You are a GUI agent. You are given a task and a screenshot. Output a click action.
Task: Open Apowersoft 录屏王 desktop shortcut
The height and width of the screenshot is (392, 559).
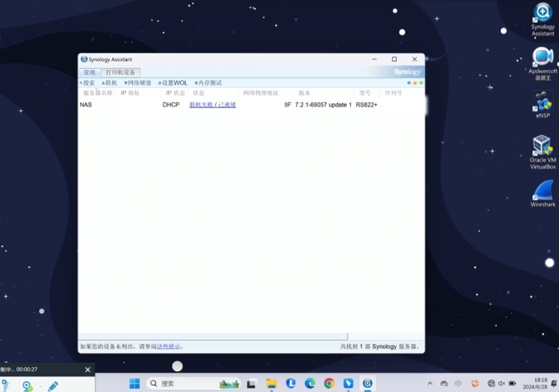[542, 64]
